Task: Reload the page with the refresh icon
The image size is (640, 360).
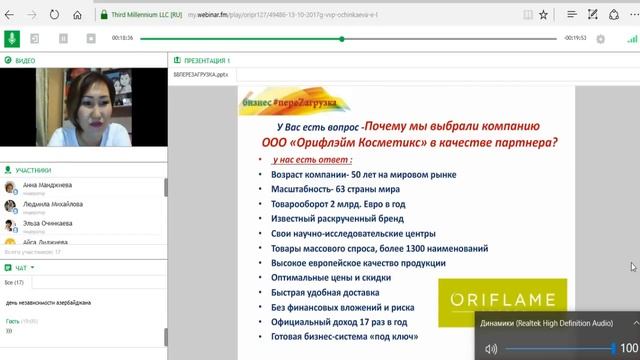Action: click(54, 15)
